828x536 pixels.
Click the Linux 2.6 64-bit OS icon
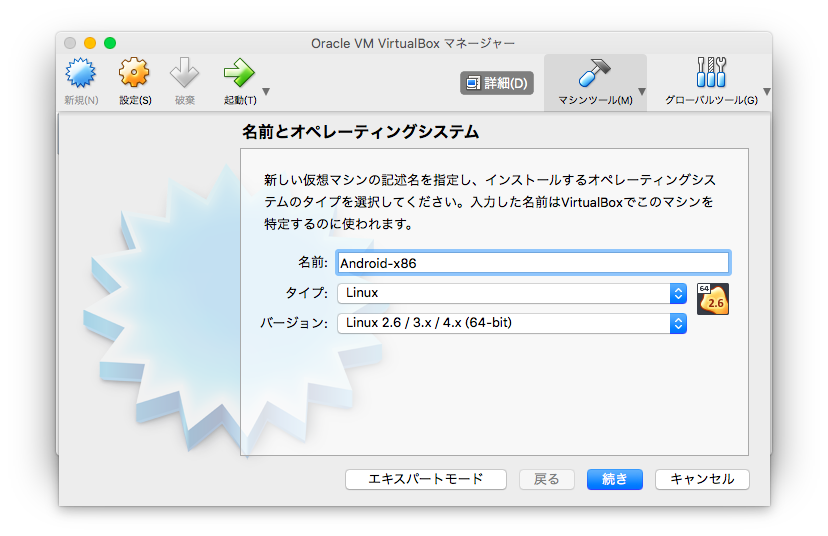click(x=713, y=299)
